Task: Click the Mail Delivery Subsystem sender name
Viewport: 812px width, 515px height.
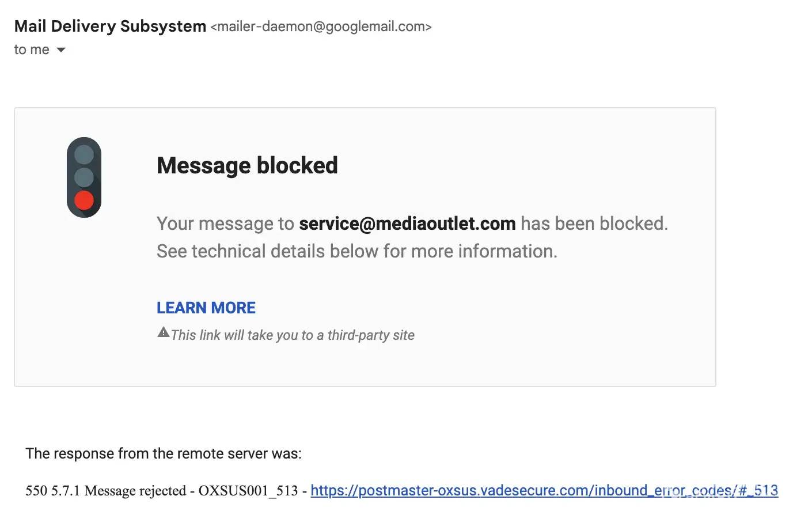Action: click(110, 26)
